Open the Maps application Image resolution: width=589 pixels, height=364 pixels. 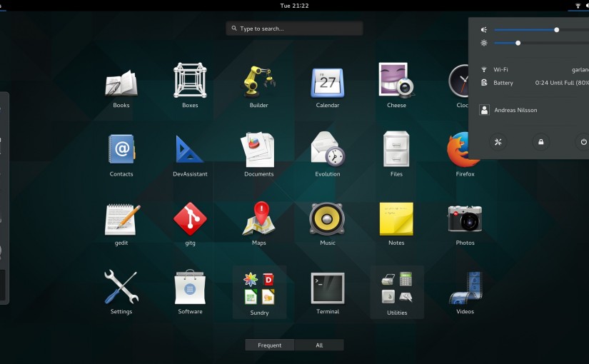tap(259, 218)
